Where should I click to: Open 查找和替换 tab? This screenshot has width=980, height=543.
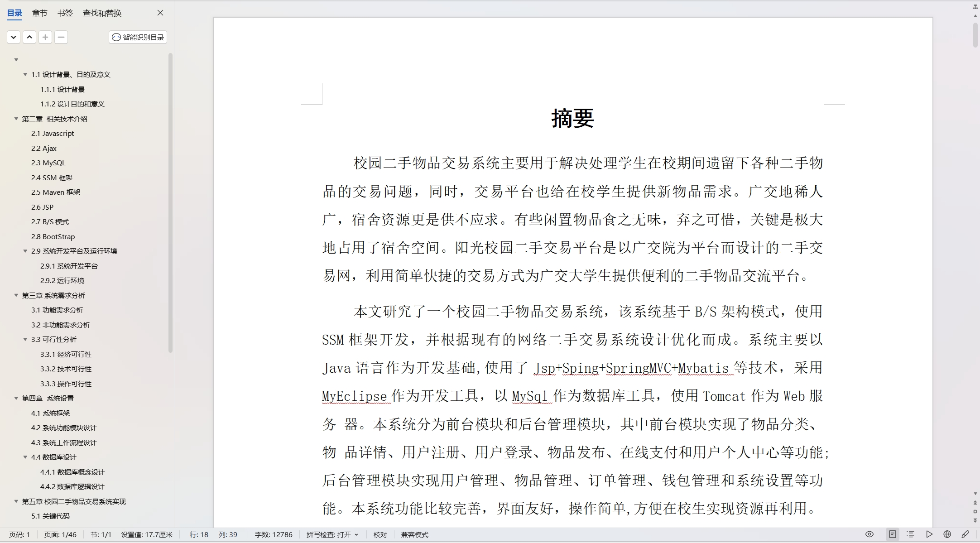pyautogui.click(x=102, y=13)
